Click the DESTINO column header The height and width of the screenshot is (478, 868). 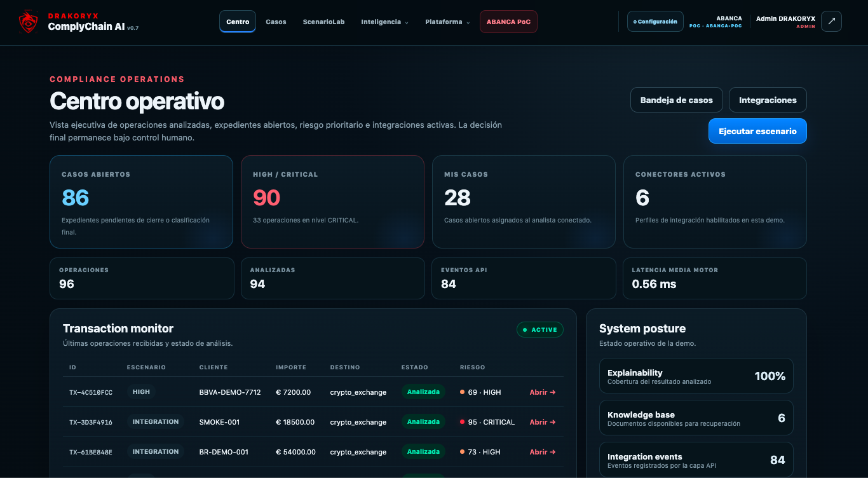pos(345,367)
